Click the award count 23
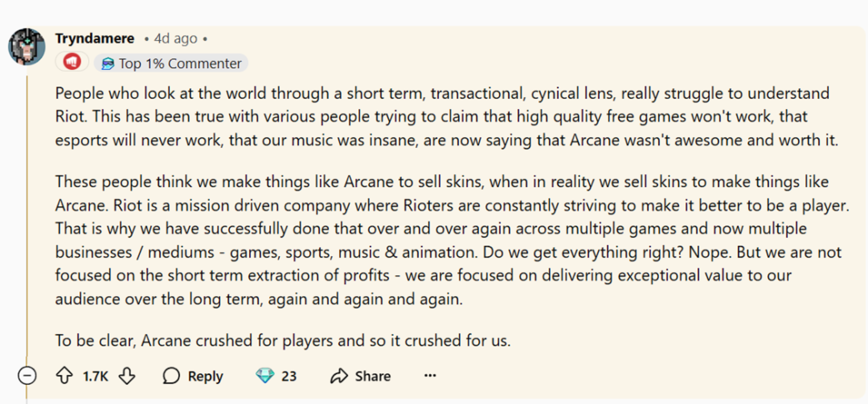The height and width of the screenshot is (404, 868). [289, 376]
